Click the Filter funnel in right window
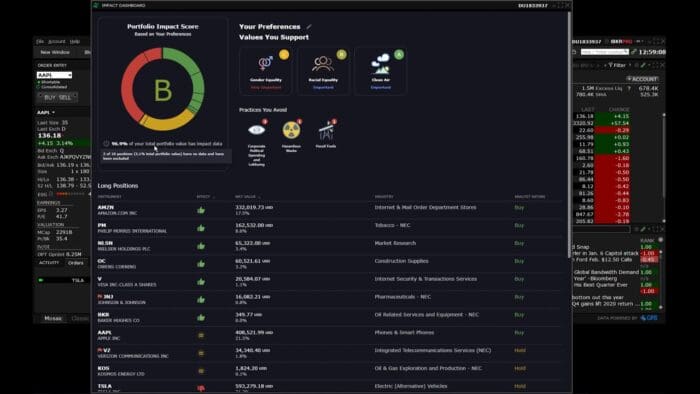 (610, 65)
